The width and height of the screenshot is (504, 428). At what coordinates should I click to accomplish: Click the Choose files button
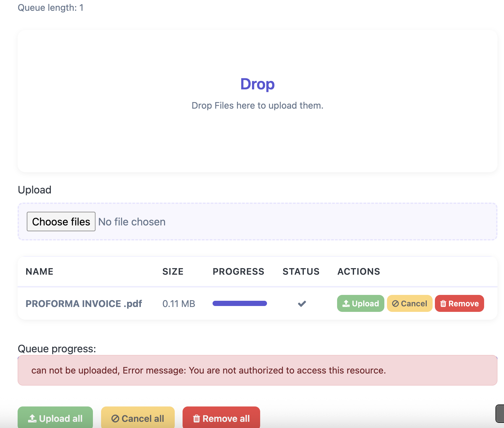coord(61,222)
